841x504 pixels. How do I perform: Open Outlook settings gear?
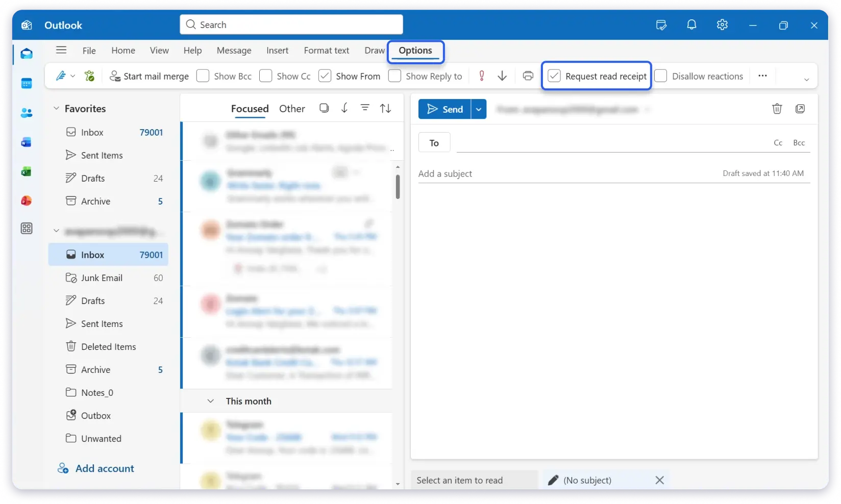tap(722, 24)
